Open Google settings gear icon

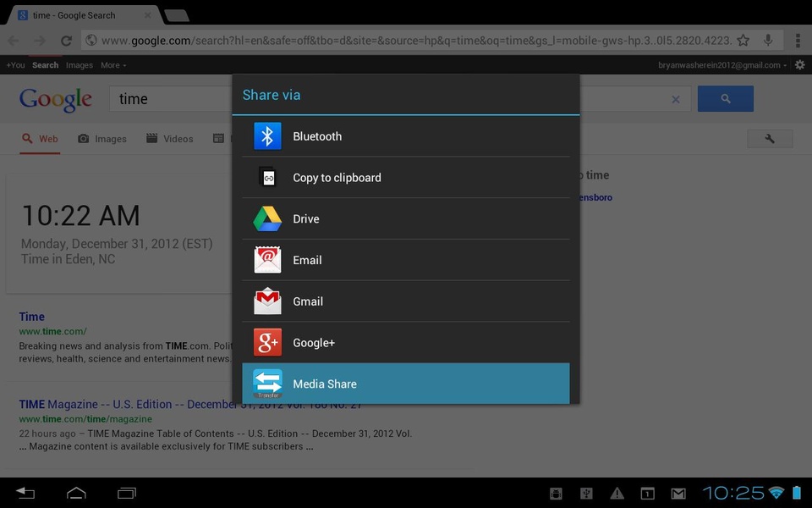coord(800,65)
